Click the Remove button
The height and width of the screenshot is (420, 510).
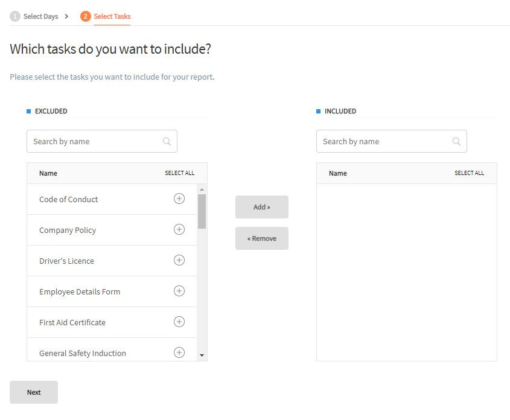coord(262,238)
